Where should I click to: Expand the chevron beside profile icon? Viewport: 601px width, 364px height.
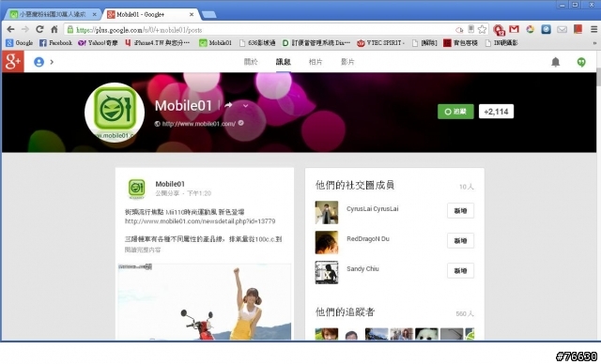point(52,62)
